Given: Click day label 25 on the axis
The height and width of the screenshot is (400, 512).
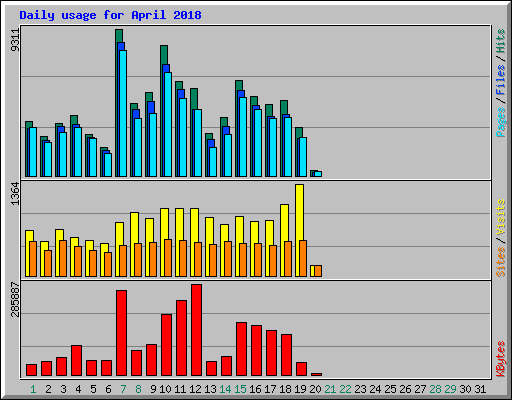Looking at the screenshot, I should click(390, 389).
